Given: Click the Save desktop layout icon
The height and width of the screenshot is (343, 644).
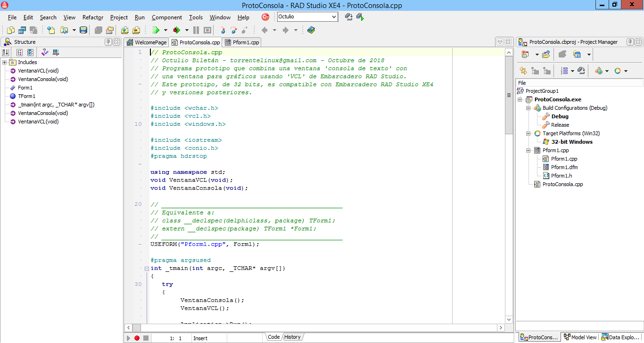Looking at the screenshot, I should click(x=348, y=17).
